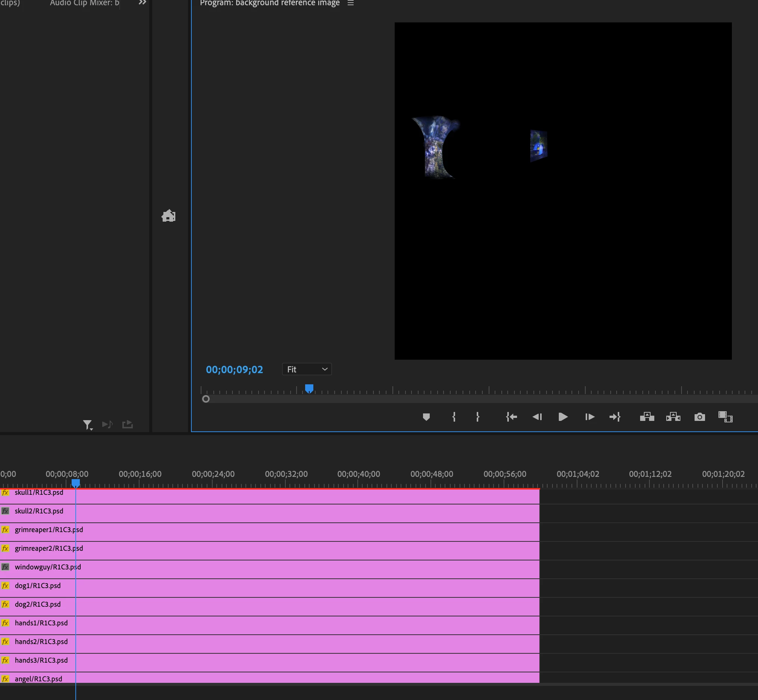Go to Out point button
This screenshot has width=758, height=700.
[x=615, y=417]
